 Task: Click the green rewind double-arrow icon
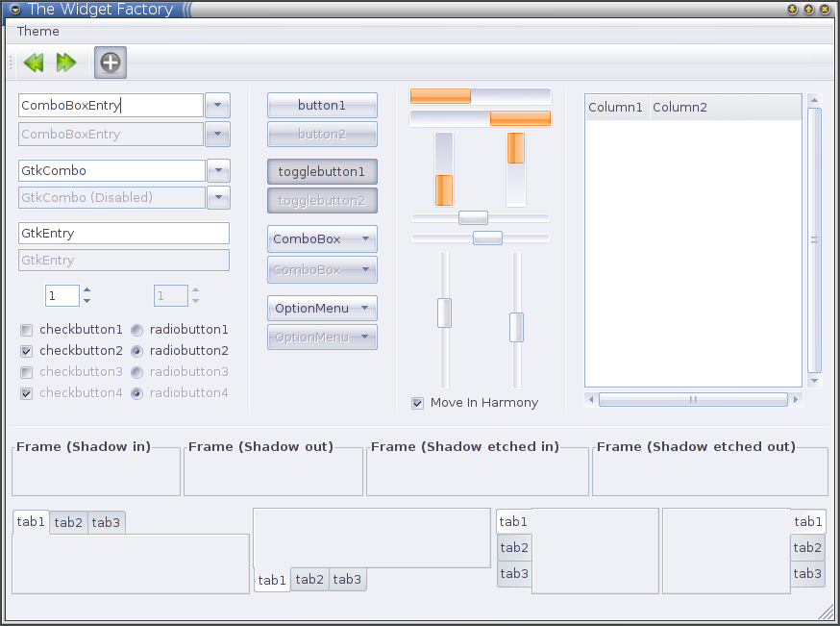point(34,63)
